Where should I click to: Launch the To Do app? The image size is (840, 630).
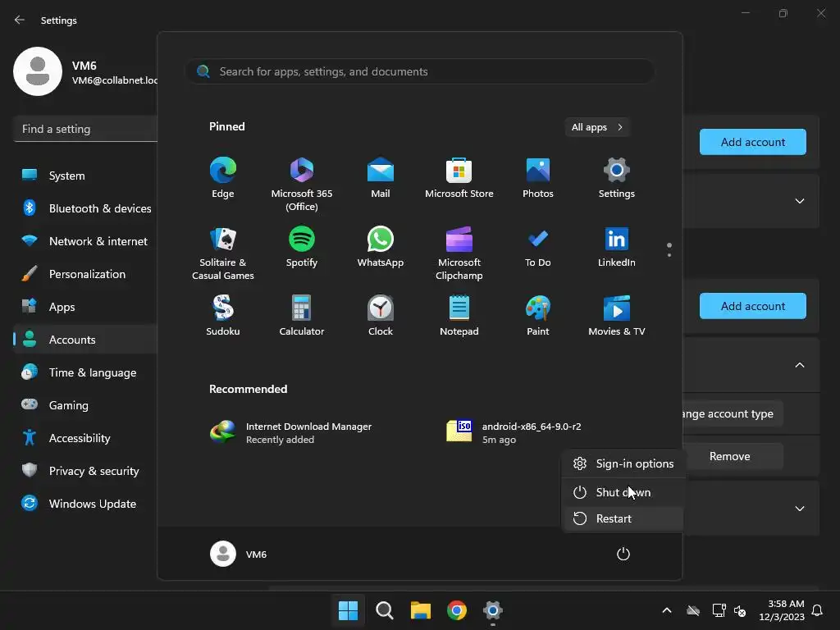(538, 246)
